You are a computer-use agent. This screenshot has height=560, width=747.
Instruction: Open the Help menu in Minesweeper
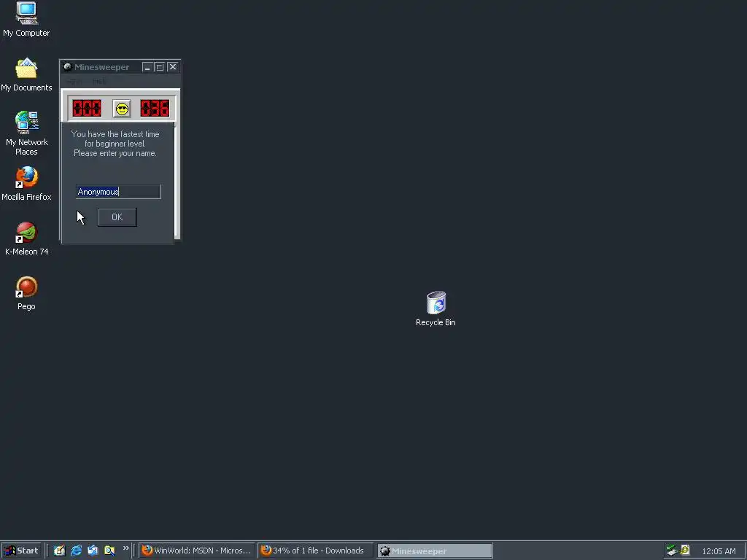(x=99, y=82)
